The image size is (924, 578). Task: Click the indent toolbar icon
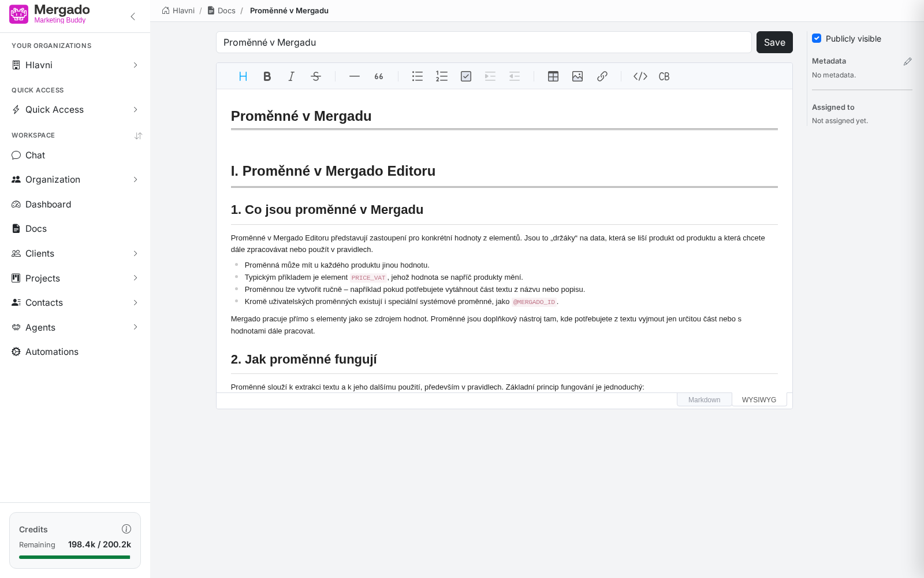click(490, 76)
